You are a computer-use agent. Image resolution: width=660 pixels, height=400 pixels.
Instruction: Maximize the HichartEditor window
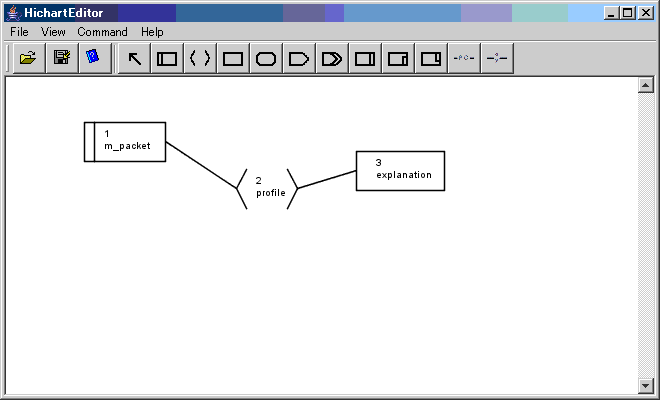pyautogui.click(x=627, y=13)
